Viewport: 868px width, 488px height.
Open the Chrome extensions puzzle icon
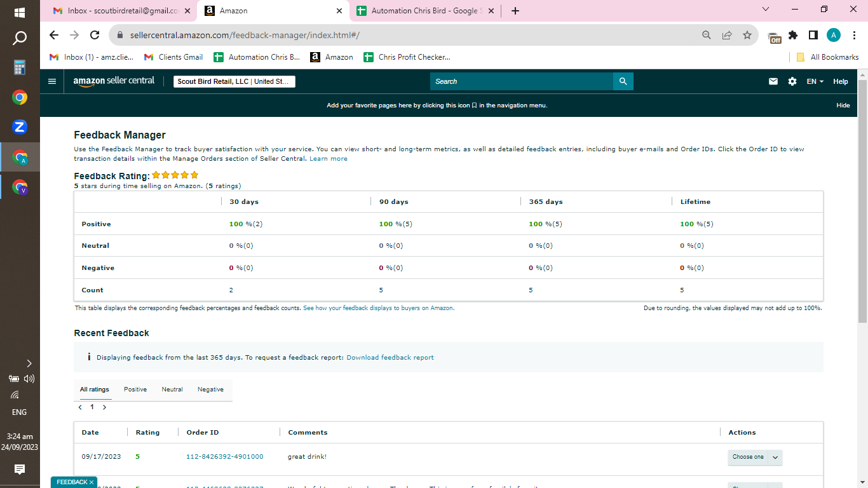coord(793,35)
